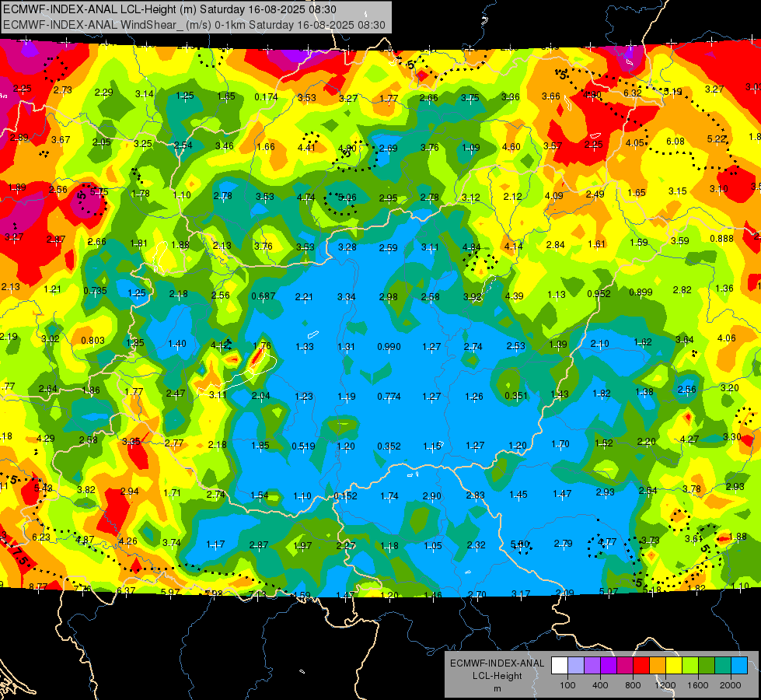Screen dimensions: 761x700
Task: Click the wind shear value 5.06
Action: 347,197
